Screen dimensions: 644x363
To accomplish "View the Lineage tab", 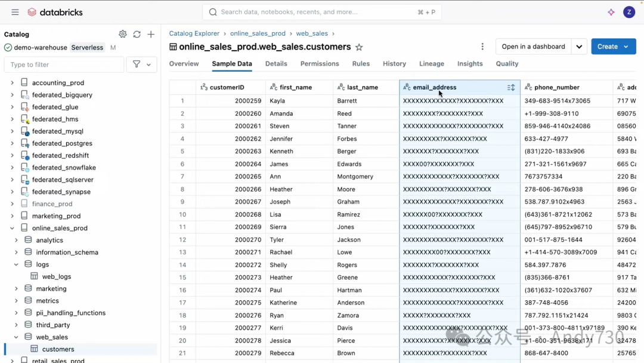I will click(x=432, y=64).
